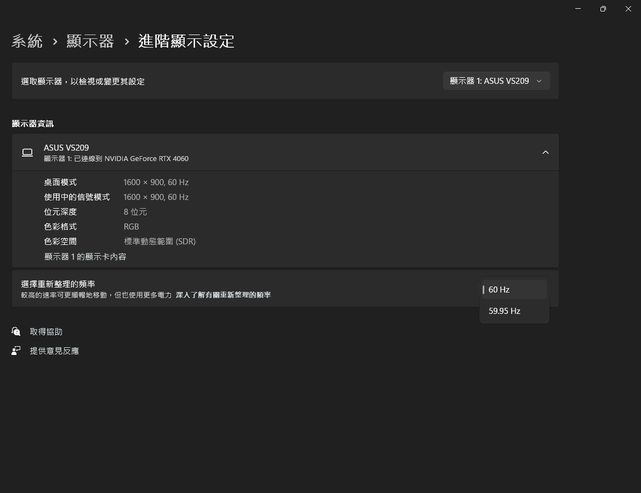Minimize the Settings window

[578, 9]
